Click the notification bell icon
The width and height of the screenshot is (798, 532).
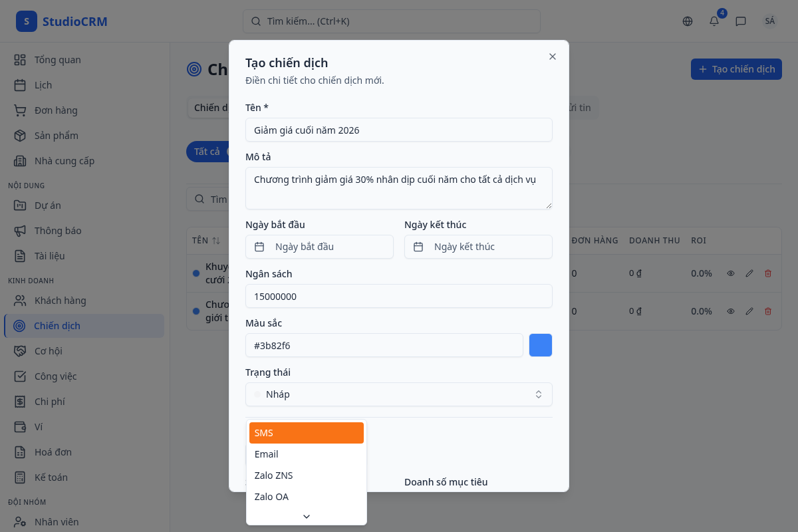tap(714, 21)
